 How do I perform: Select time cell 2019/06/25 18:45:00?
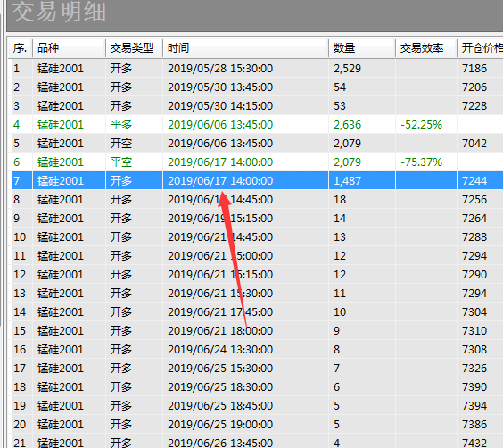[220, 406]
